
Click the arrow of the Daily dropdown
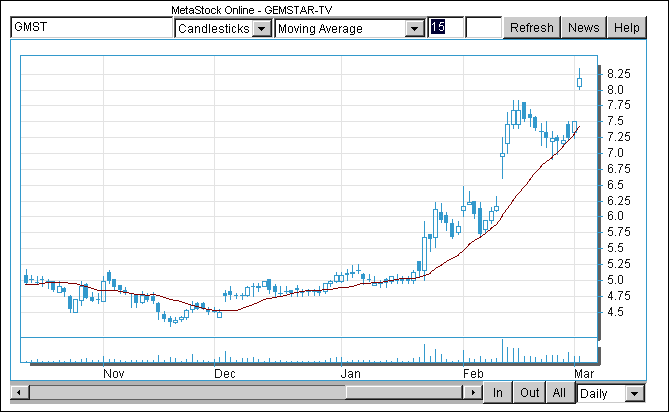click(x=634, y=394)
